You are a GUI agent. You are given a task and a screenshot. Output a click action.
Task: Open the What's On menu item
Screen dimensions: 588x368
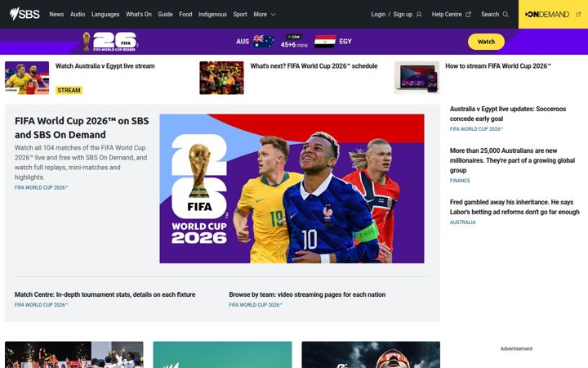tap(139, 14)
